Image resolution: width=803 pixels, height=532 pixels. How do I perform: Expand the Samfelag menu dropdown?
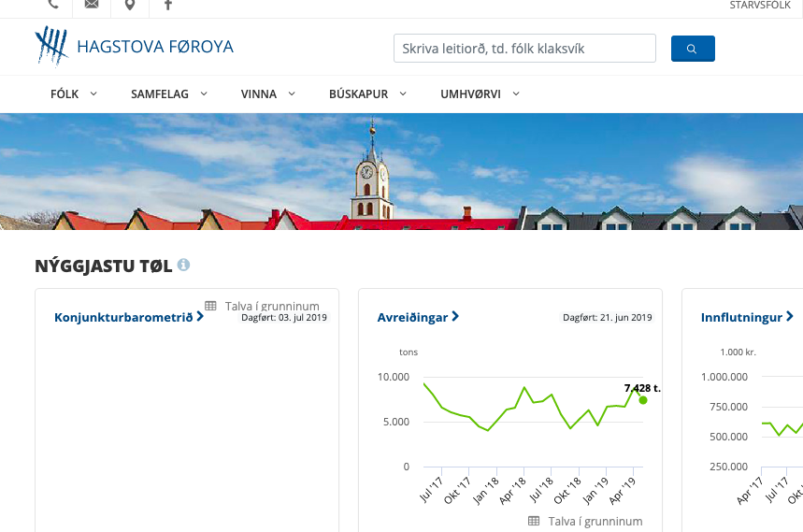(168, 94)
